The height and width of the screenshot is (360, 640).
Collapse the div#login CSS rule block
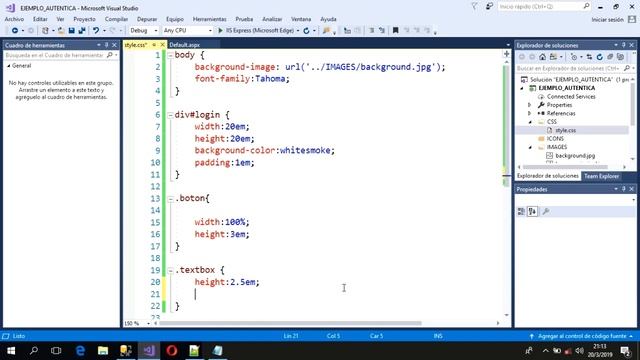click(170, 115)
